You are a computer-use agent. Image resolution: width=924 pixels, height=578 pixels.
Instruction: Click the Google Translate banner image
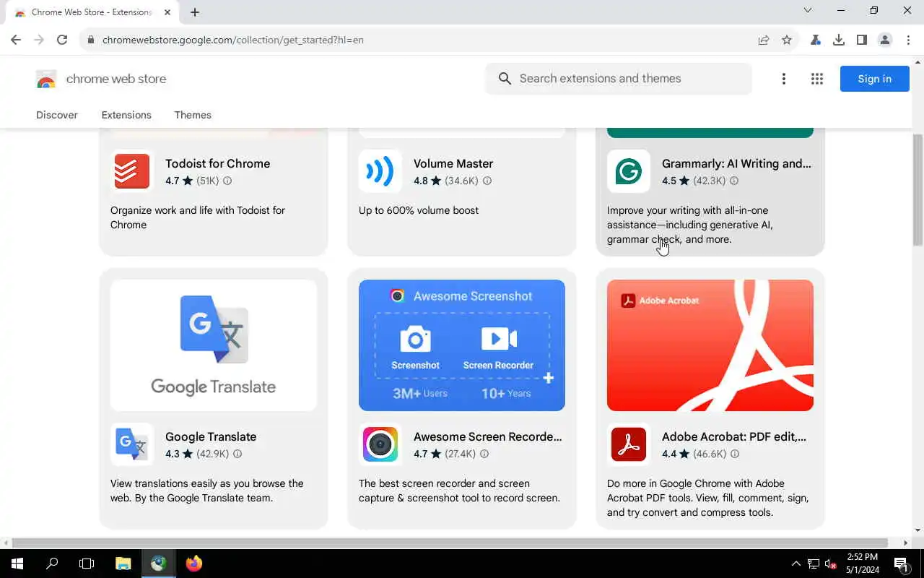coord(214,345)
